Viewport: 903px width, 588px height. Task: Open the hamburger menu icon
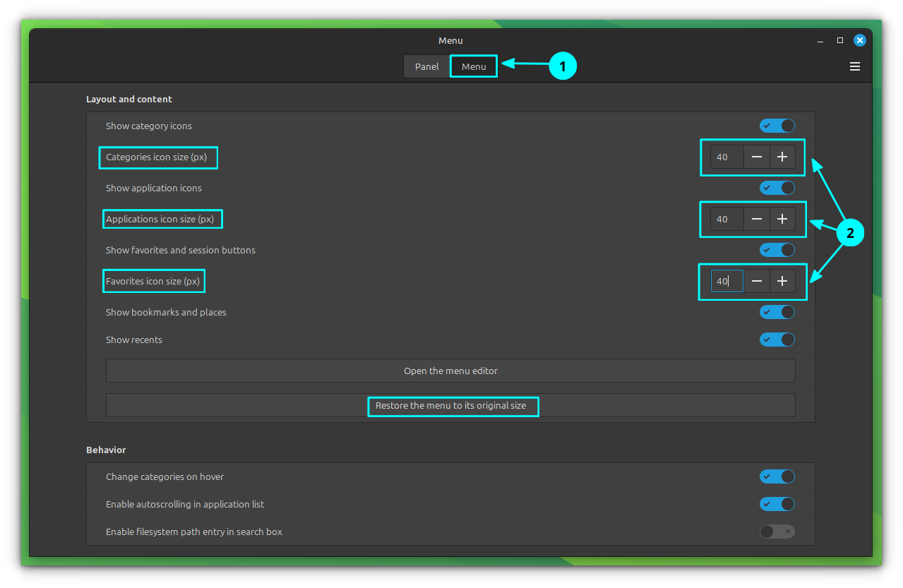click(854, 66)
